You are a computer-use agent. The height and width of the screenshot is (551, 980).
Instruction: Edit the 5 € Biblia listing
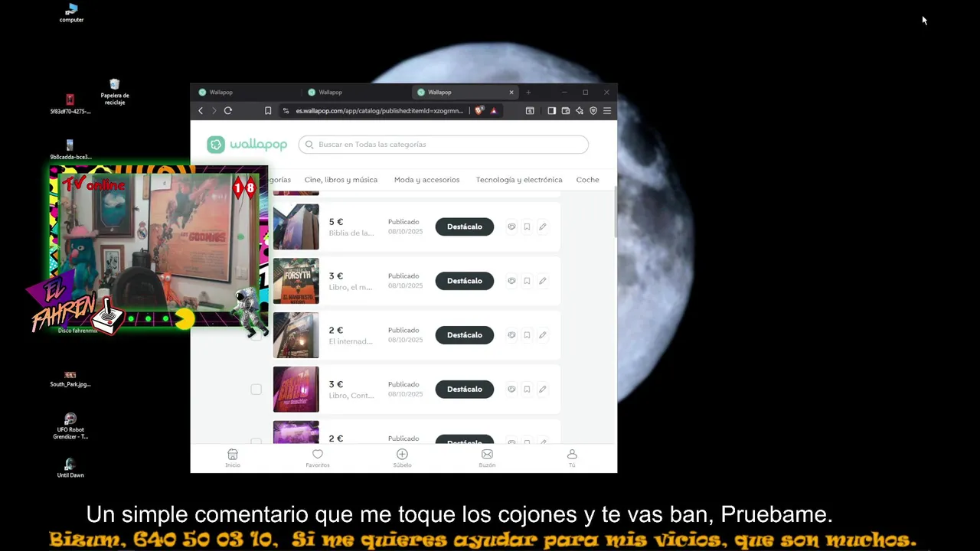coord(542,227)
